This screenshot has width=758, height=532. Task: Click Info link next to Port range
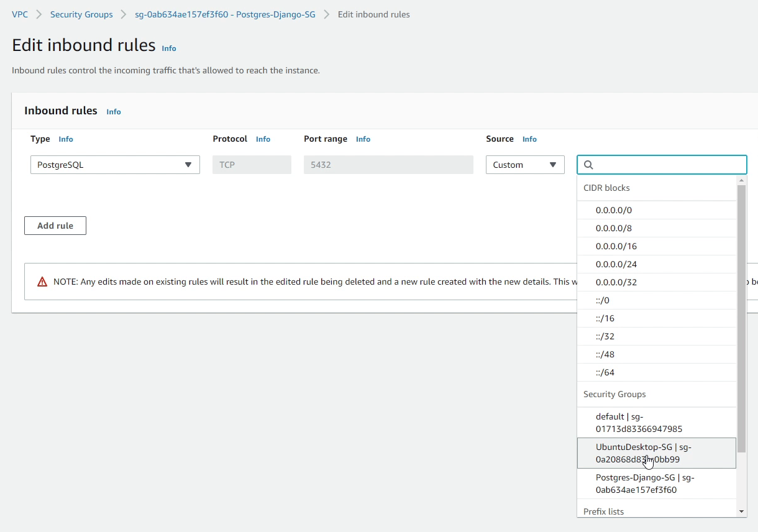363,139
